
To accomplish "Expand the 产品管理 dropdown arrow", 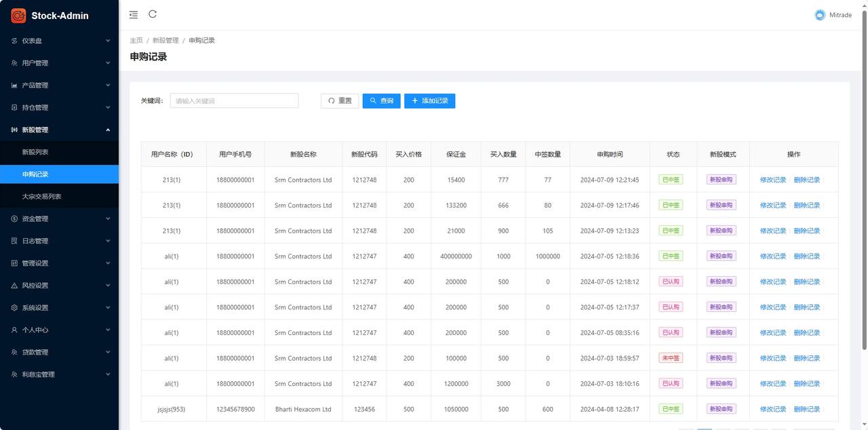I will tap(107, 85).
